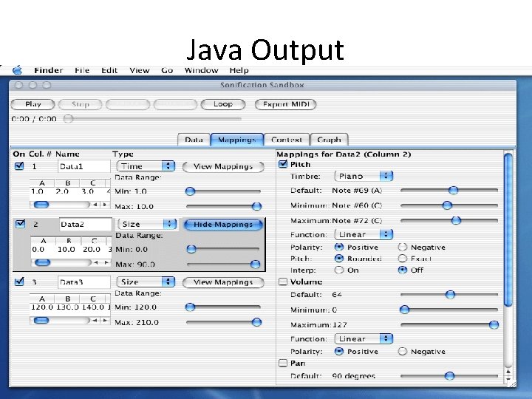532x399 pixels.
Task: Click the right scroll arrow of Data1 table
Action: coord(105,205)
